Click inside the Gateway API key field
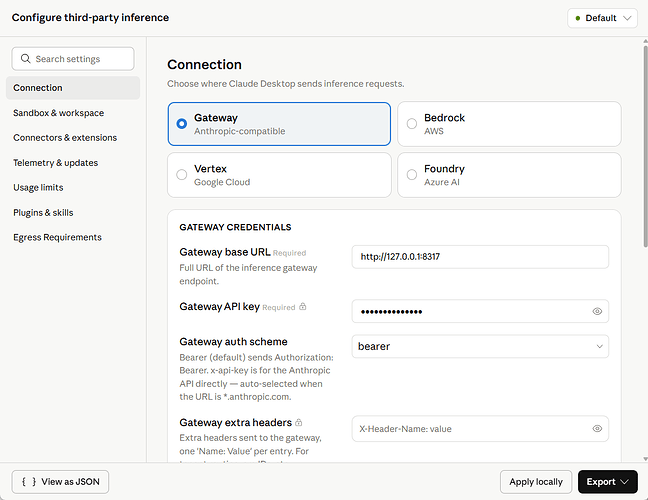Viewport: 648px width, 500px height. tap(480, 311)
